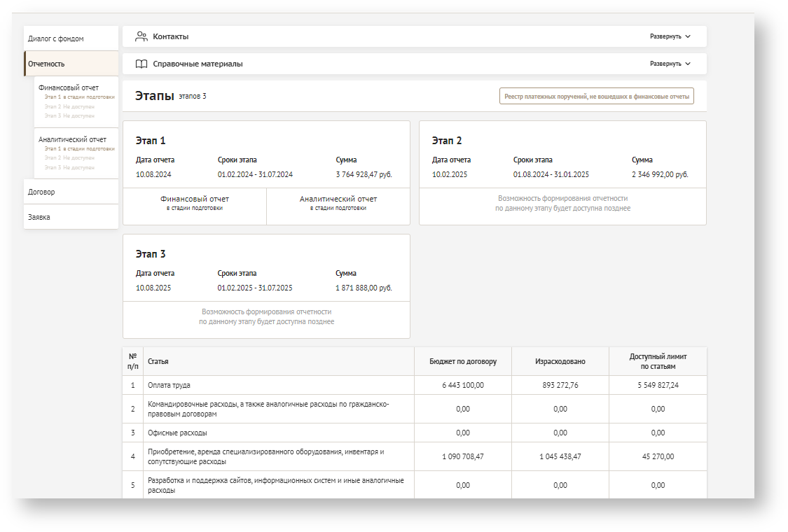The width and height of the screenshot is (788, 532).
Task: Click the Этап 3 card title
Action: 151,254
